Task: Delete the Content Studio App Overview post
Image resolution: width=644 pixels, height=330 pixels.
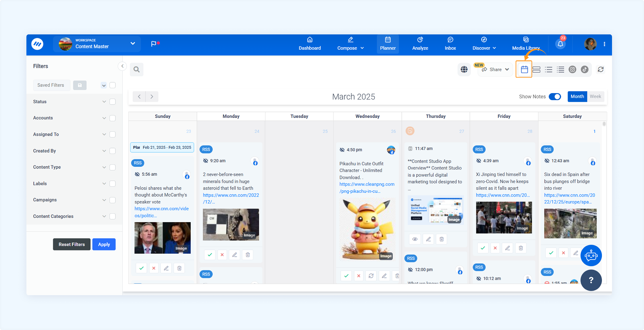Action: [442, 239]
